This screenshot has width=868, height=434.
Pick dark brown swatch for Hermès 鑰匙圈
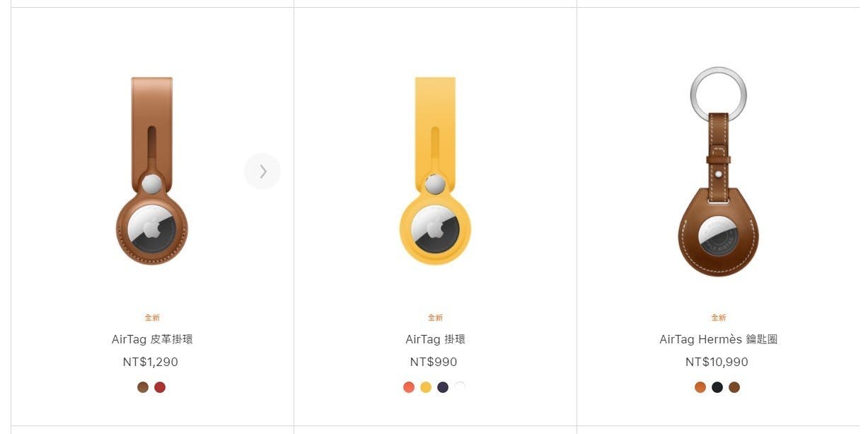coord(734,387)
